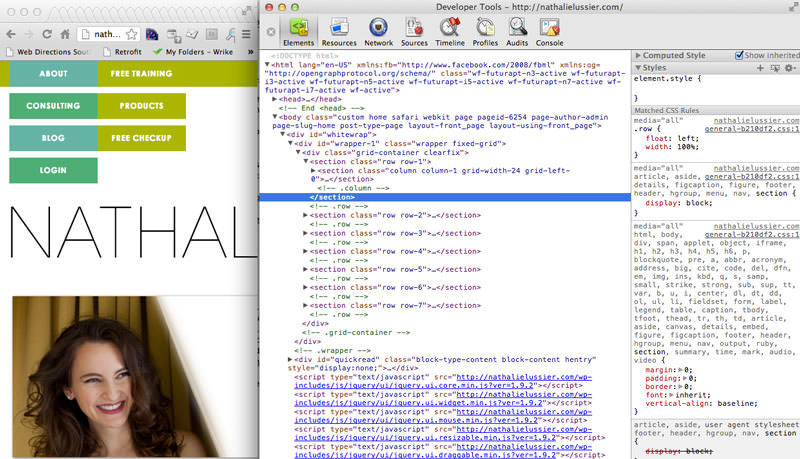Open jquery.ui.mouse.min.js script link
Image resolution: width=800 pixels, height=459 pixels.
[443, 416]
